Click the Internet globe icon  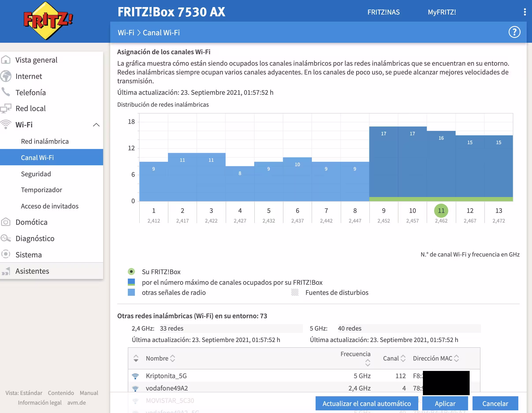coord(6,76)
